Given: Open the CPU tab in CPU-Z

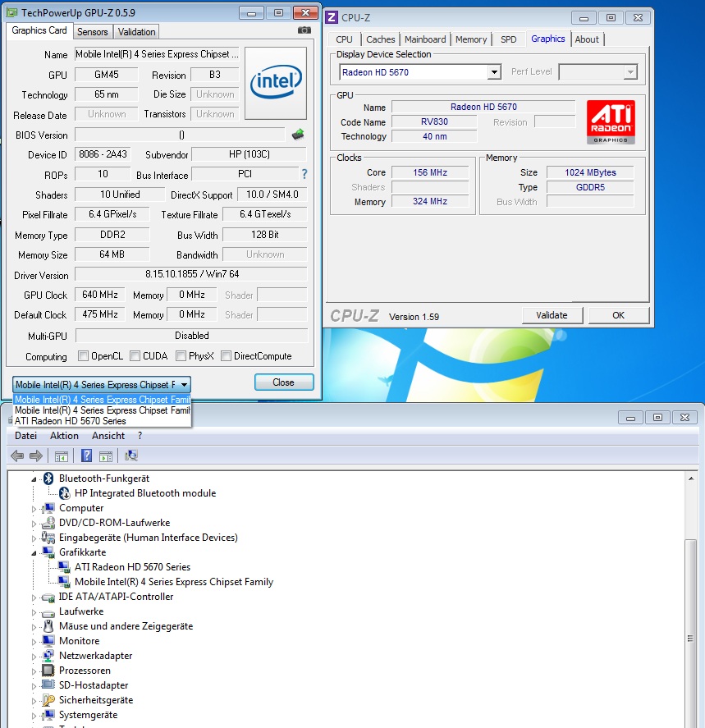Looking at the screenshot, I should click(x=344, y=39).
